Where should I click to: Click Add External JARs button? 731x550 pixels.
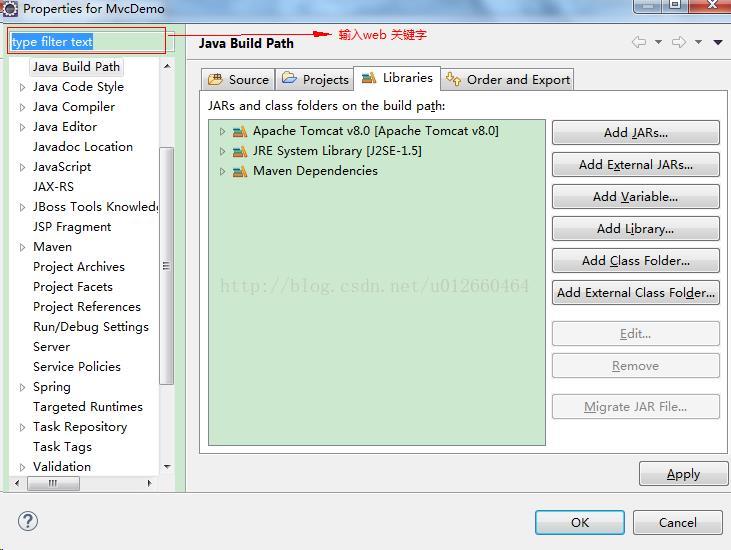coord(635,165)
